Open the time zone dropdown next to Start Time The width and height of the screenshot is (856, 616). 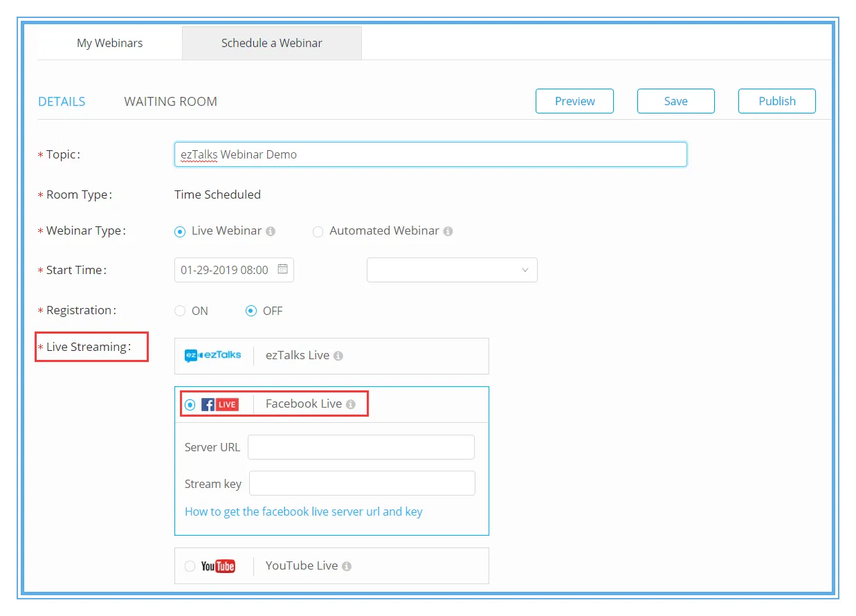[452, 270]
